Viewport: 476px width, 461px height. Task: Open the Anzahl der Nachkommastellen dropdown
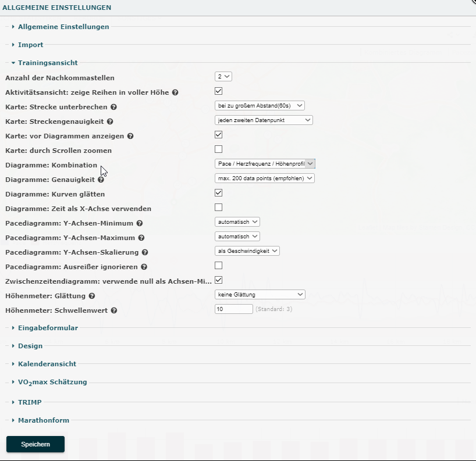point(223,77)
